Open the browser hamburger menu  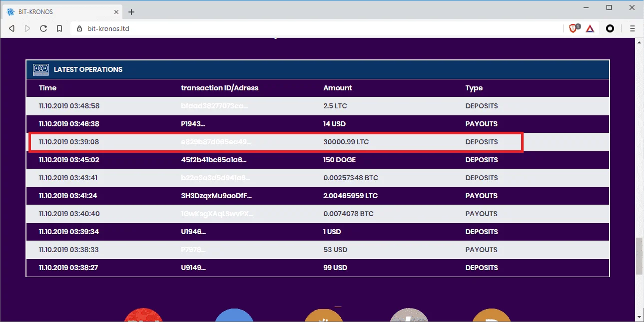[x=632, y=28]
